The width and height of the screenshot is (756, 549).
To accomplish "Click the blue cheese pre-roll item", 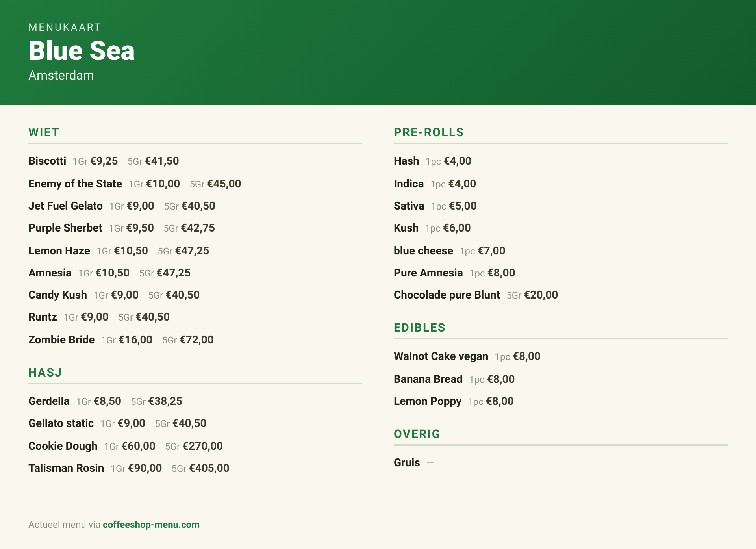I will (x=423, y=251).
